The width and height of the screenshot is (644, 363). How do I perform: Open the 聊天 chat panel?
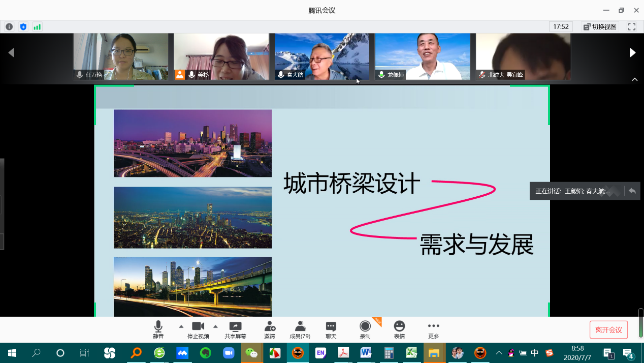coord(331,329)
